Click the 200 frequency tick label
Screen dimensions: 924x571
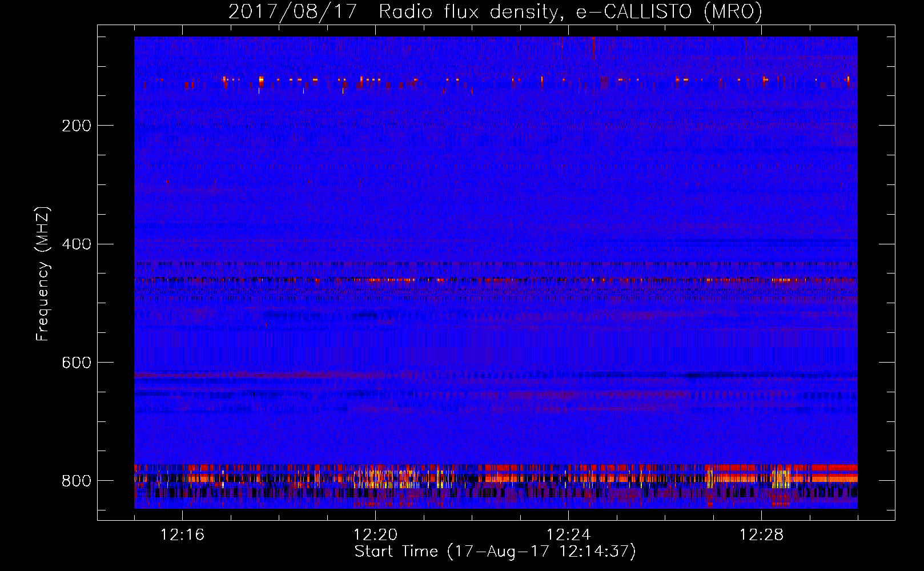76,126
